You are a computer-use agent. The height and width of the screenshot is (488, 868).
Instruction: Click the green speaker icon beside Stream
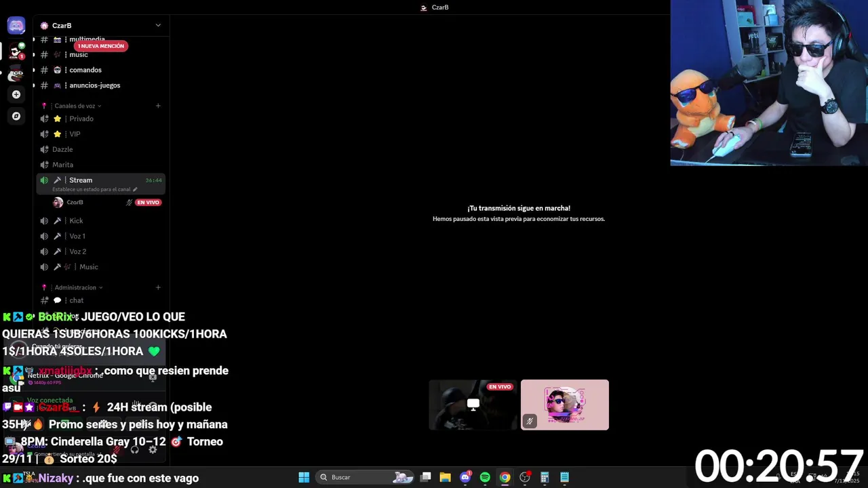point(44,180)
